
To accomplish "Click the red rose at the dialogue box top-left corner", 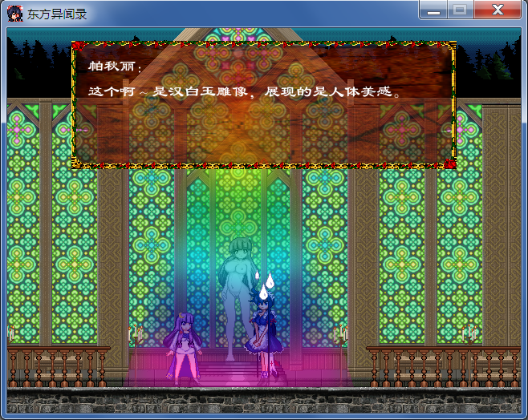I will [78, 46].
